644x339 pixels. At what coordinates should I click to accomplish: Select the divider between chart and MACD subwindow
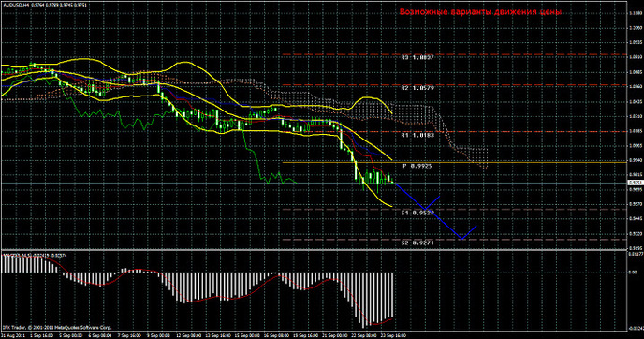click(x=314, y=250)
